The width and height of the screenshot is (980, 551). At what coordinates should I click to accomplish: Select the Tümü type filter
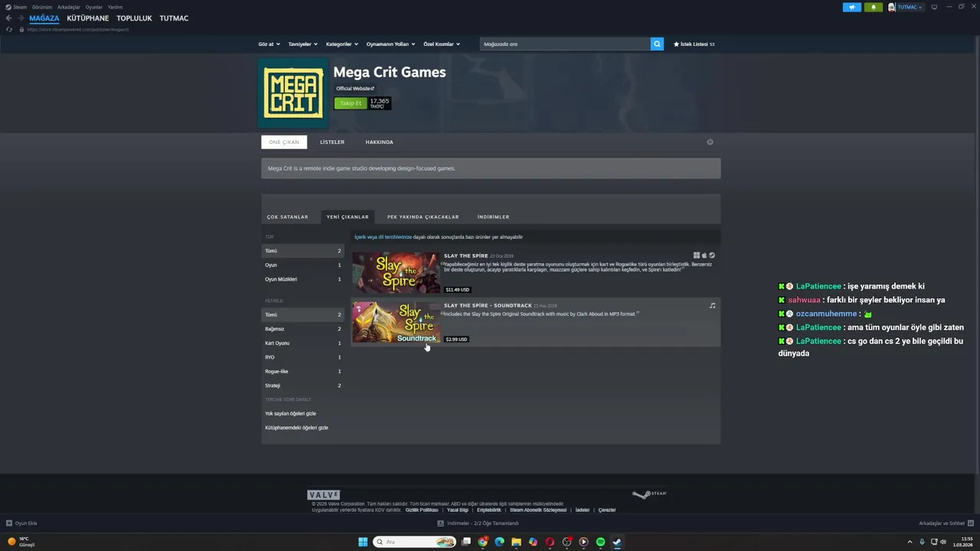pyautogui.click(x=303, y=251)
